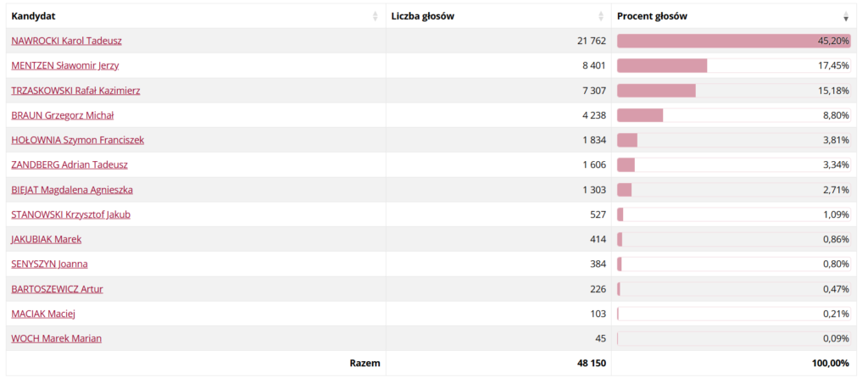View BIEJAT Magdalena Agnieszka candidate page
Viewport: 868px width, 378px height.
(72, 190)
